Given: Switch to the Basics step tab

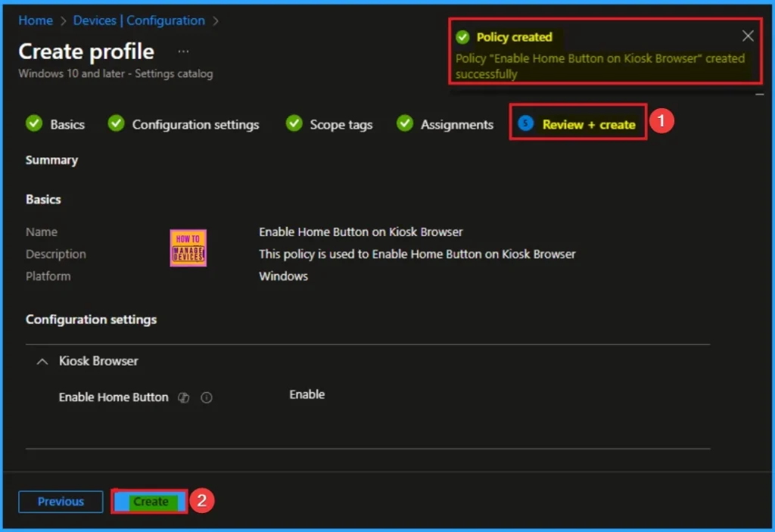Looking at the screenshot, I should pyautogui.click(x=67, y=125).
